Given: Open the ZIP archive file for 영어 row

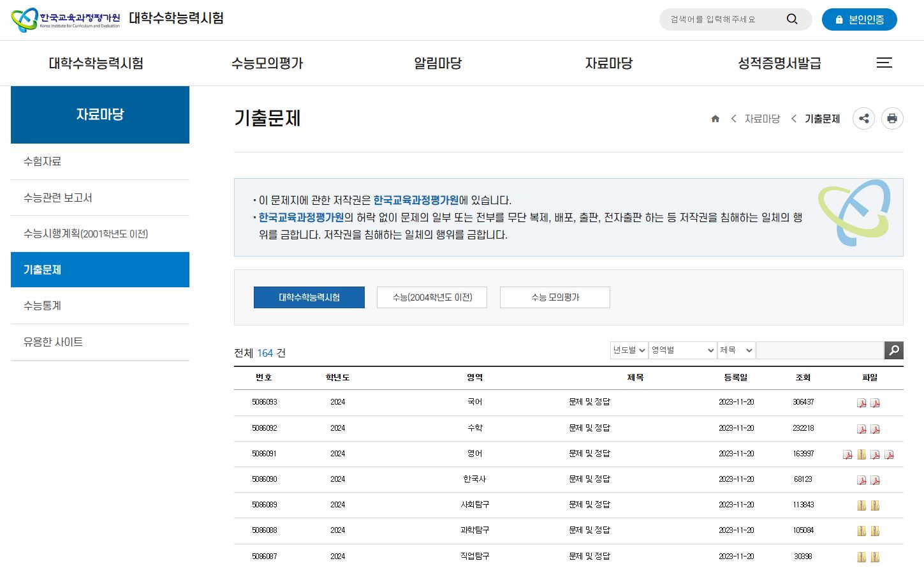Looking at the screenshot, I should 862,454.
